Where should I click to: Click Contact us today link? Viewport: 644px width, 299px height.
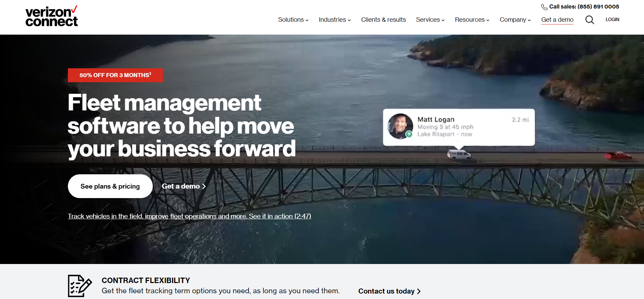click(x=389, y=291)
